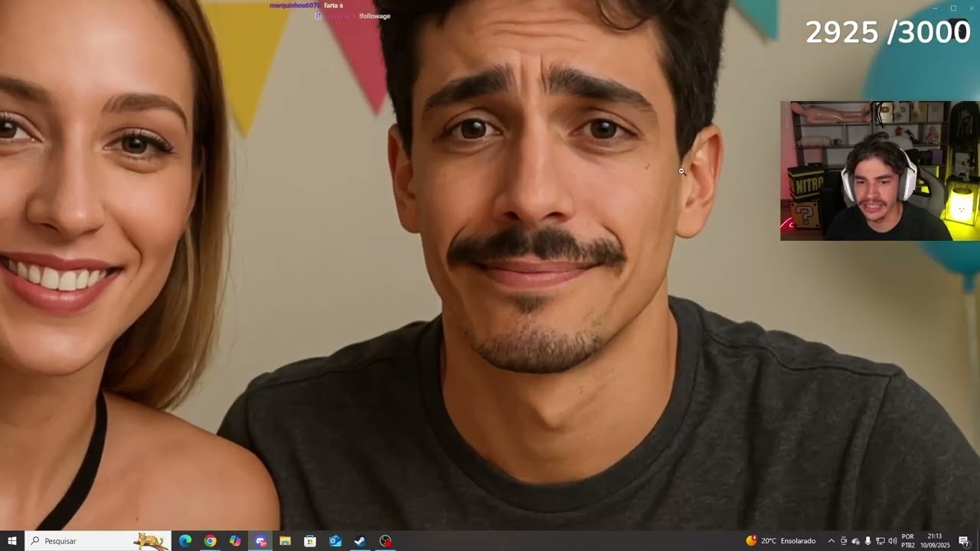Screen dimensions: 980x551
Task: Expand the hidden system tray icons
Action: pos(831,541)
